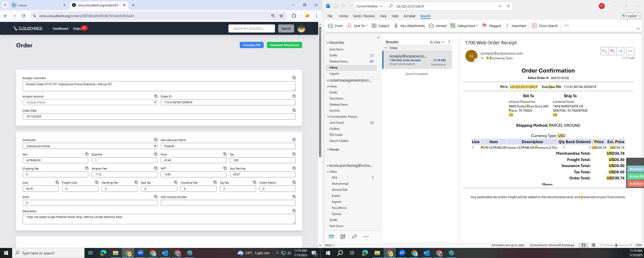The image size is (644, 258).
Task: Expand the Groups section in Outlook
Action: [328, 149]
